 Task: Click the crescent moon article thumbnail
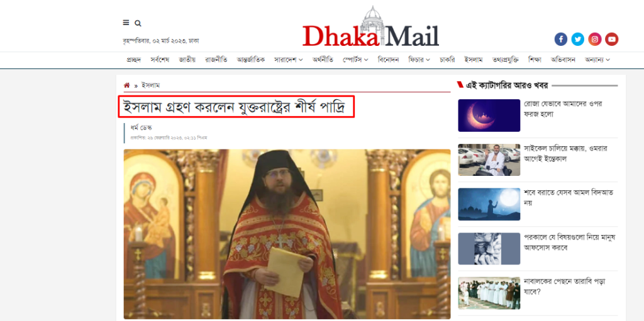[489, 116]
